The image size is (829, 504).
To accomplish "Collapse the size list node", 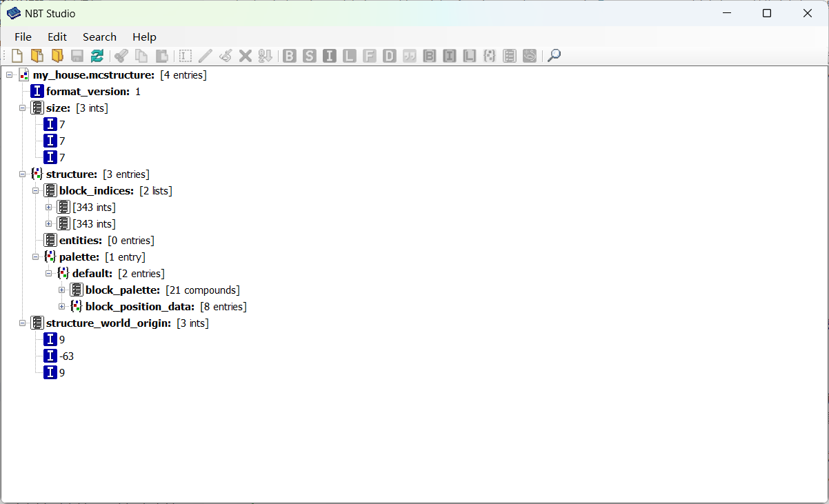I will (x=23, y=108).
